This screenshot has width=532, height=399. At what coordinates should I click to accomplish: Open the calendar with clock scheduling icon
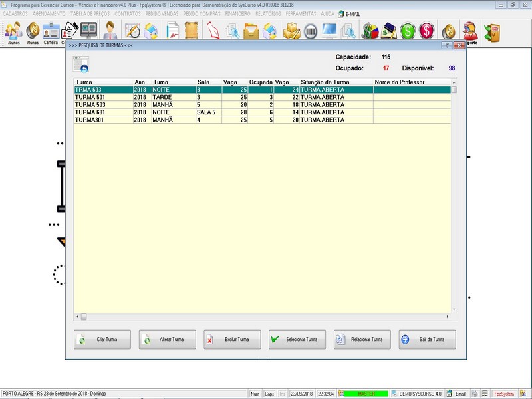pyautogui.click(x=132, y=31)
